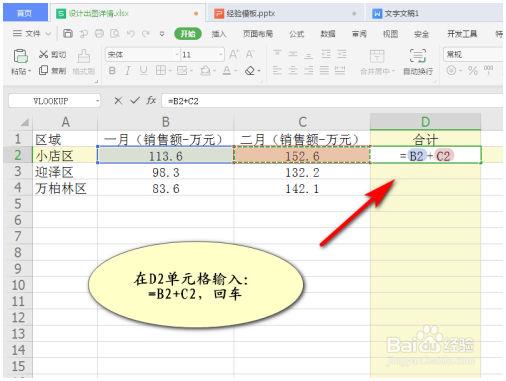Toggle Underline formatting

[143, 71]
